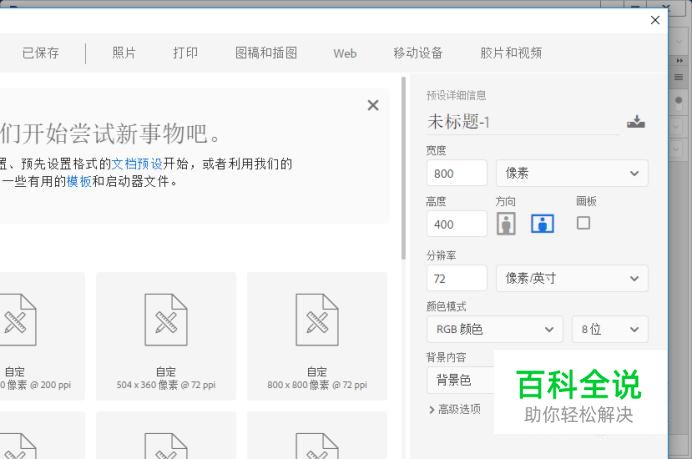Switch to the 移动设备 tab
692x459 pixels.
(418, 53)
